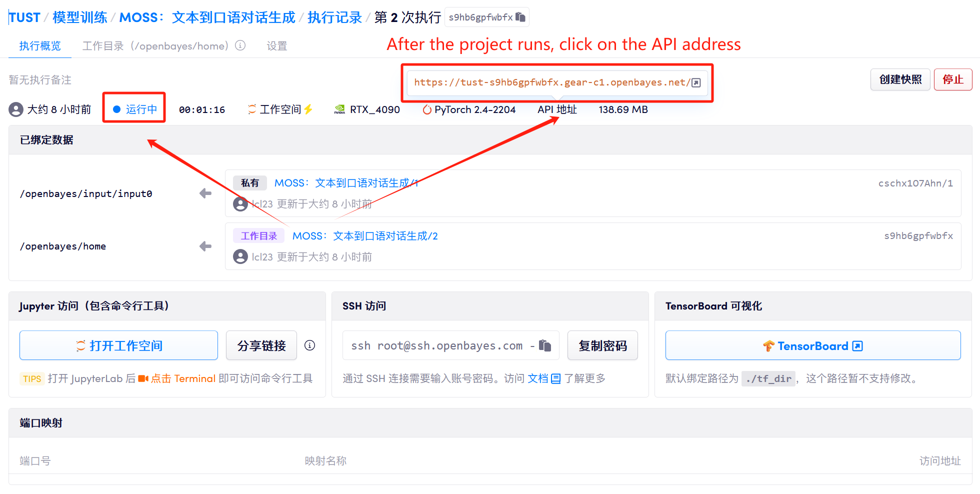Click the info icon next to share link

[309, 345]
